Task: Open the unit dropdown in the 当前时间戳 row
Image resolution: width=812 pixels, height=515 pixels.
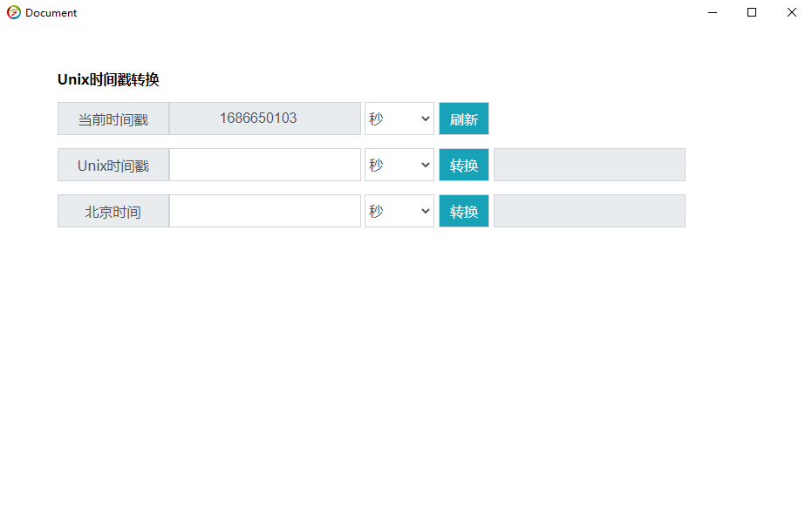Action: 399,119
